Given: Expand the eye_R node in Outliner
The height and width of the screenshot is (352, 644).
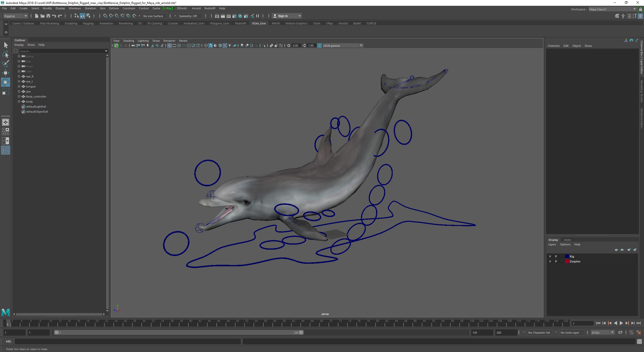Looking at the screenshot, I should pos(19,76).
